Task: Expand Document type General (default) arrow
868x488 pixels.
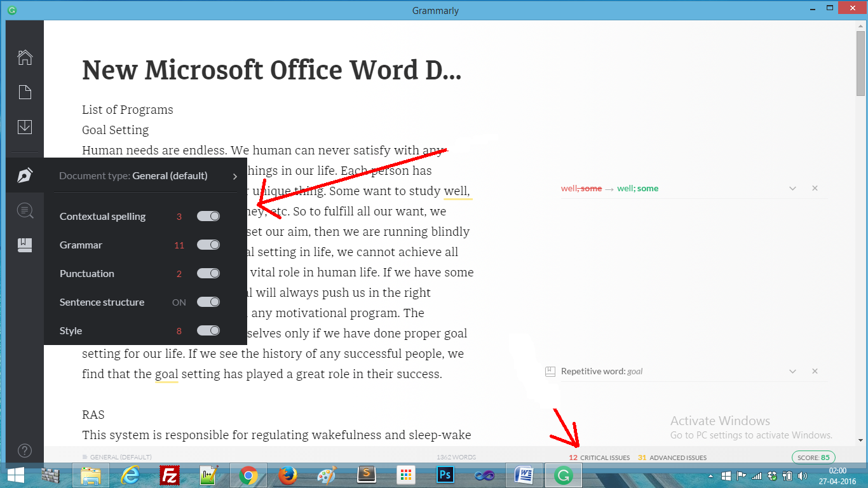Action: (x=234, y=176)
